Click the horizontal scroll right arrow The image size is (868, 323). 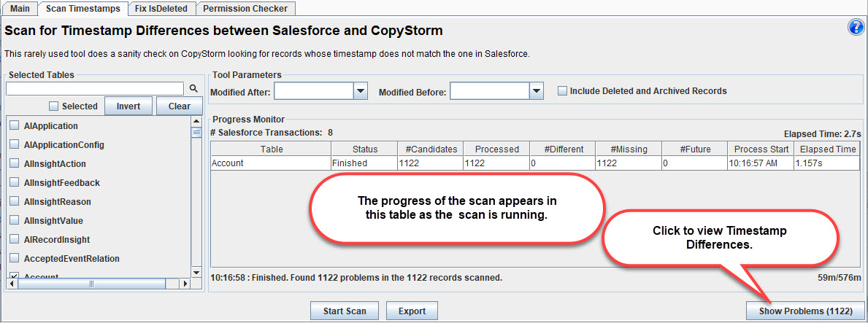(x=185, y=284)
